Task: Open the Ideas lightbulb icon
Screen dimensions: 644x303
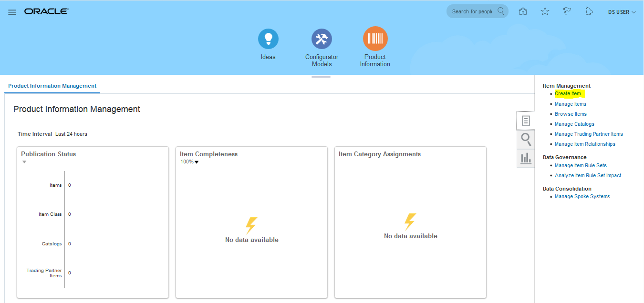Action: pyautogui.click(x=268, y=39)
